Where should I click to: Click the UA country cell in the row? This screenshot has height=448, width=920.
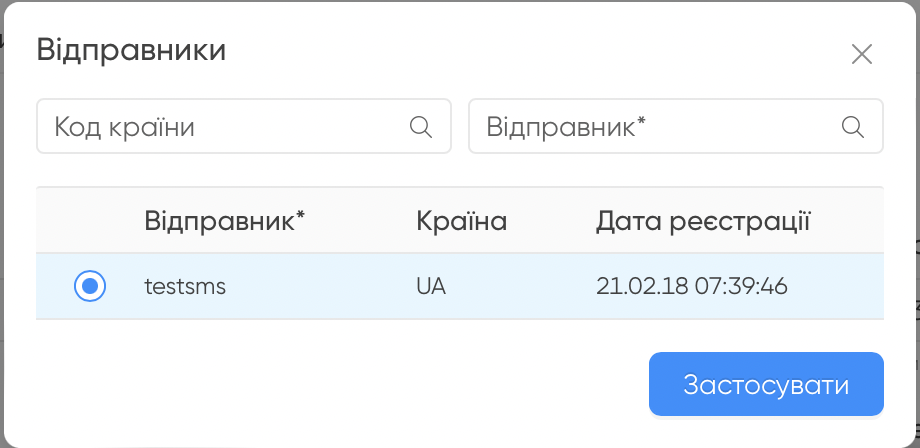coord(431,287)
